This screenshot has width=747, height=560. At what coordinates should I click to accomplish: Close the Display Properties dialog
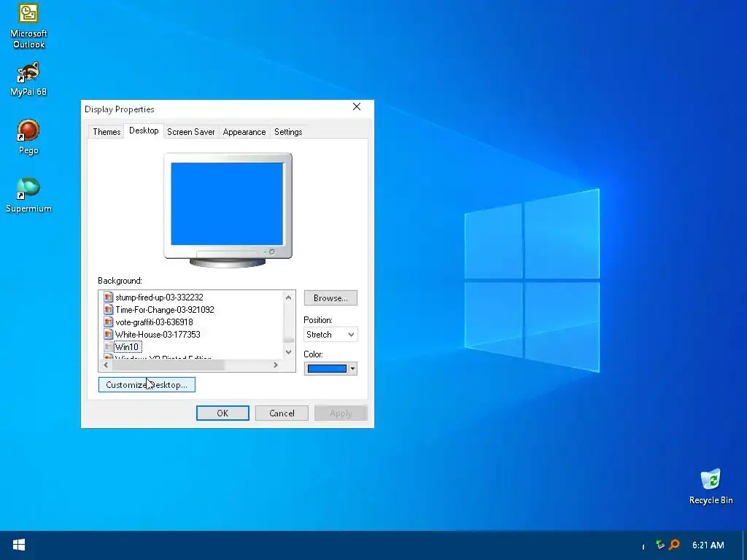[x=356, y=106]
